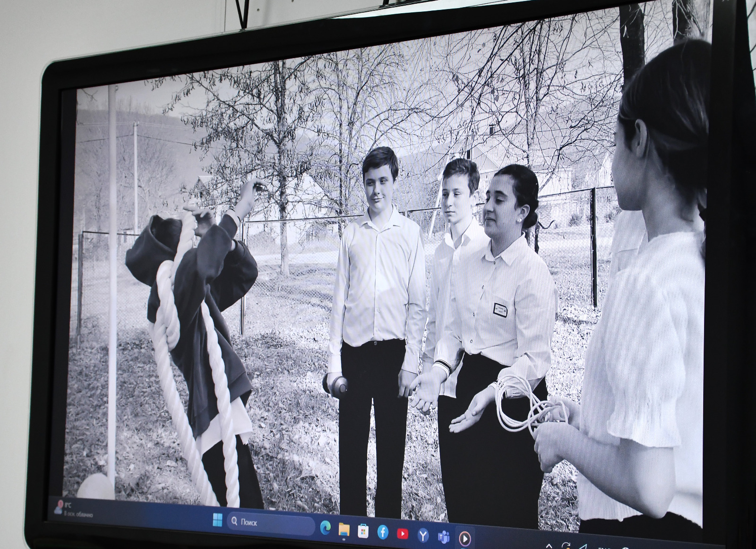Image resolution: width=756 pixels, height=549 pixels.
Task: Launch Microsoft Edge from the taskbar
Action: (x=325, y=528)
